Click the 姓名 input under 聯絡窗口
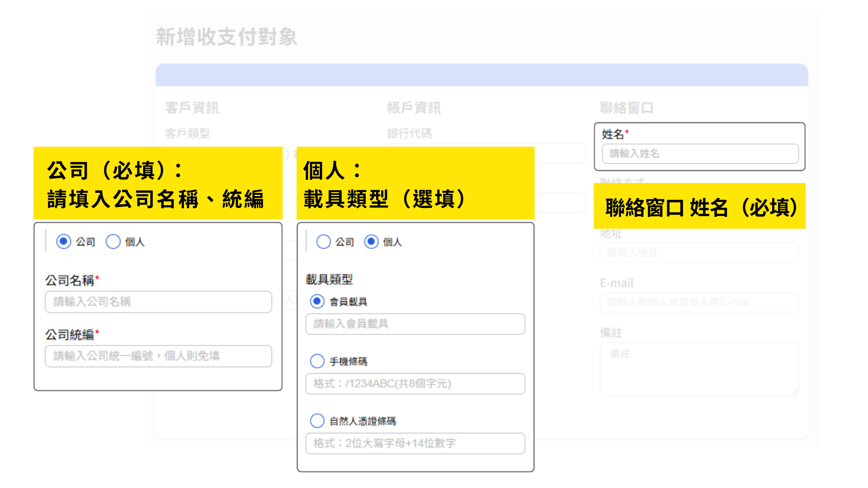 pos(700,154)
